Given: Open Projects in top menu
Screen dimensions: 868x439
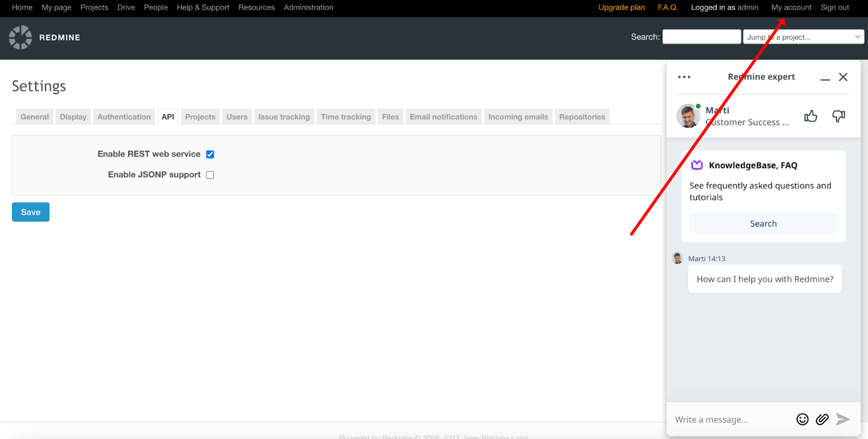Looking at the screenshot, I should (x=94, y=7).
